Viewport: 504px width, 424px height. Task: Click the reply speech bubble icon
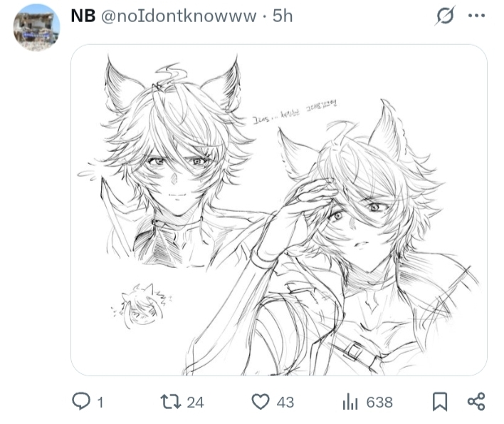[x=81, y=401]
